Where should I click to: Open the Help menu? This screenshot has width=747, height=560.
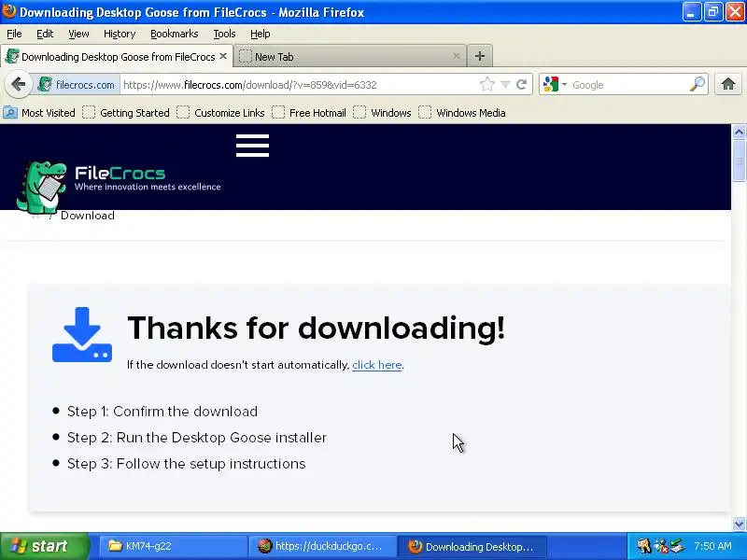(x=261, y=34)
